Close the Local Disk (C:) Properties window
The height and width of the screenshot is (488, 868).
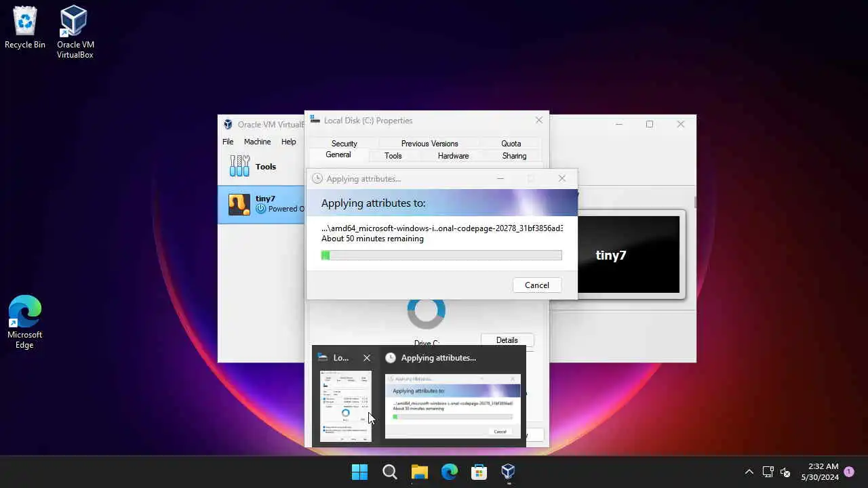point(539,120)
